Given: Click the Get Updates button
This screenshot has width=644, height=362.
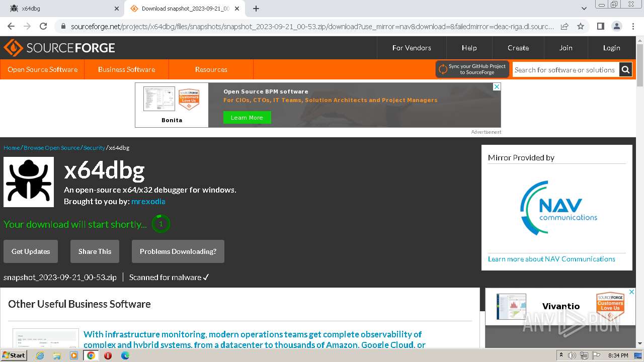Looking at the screenshot, I should pyautogui.click(x=31, y=251).
